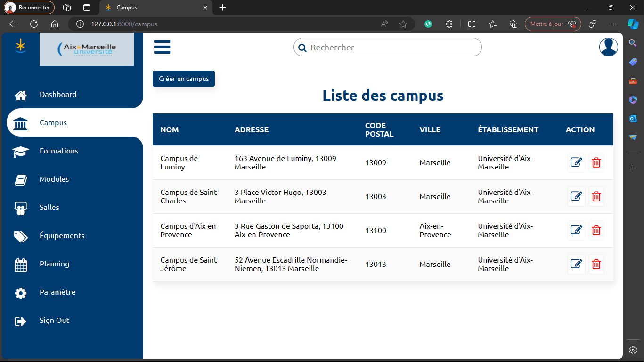
Task: Click the postal code 13100 cell
Action: [x=375, y=231]
